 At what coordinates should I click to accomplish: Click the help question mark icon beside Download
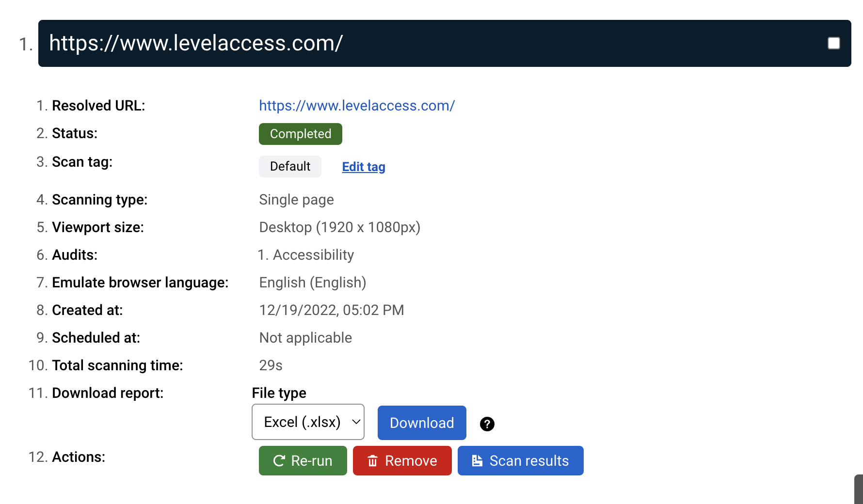pos(487,424)
